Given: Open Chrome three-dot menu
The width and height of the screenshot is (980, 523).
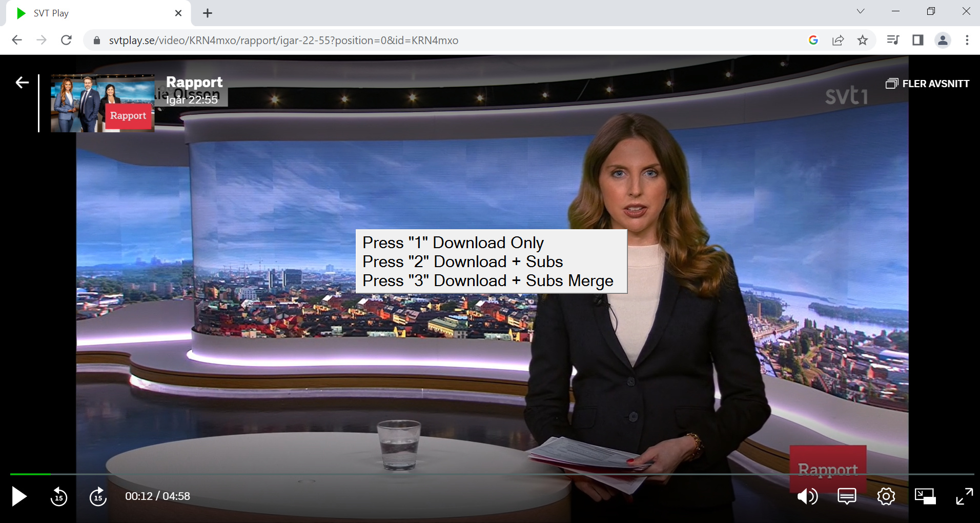Looking at the screenshot, I should [x=967, y=40].
